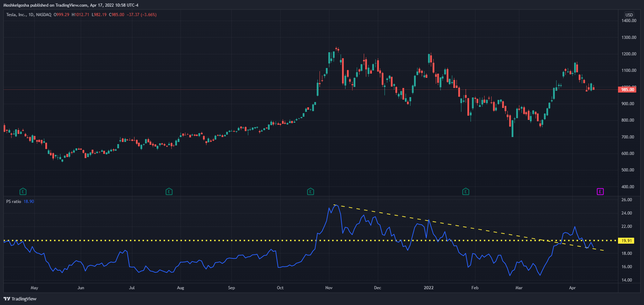This screenshot has height=305, width=644.
Task: Click the PS ratio value 18.90
Action: [29, 202]
